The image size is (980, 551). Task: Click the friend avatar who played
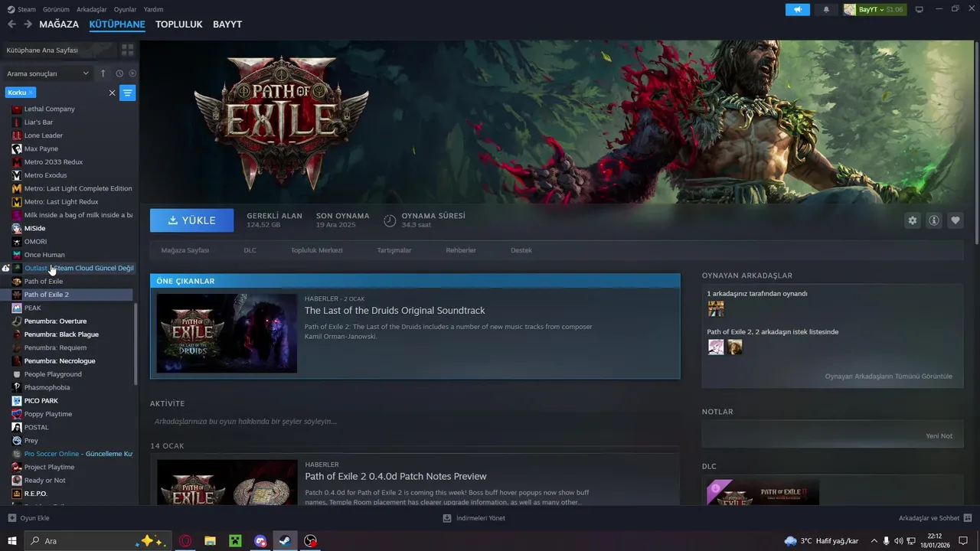[x=716, y=308]
